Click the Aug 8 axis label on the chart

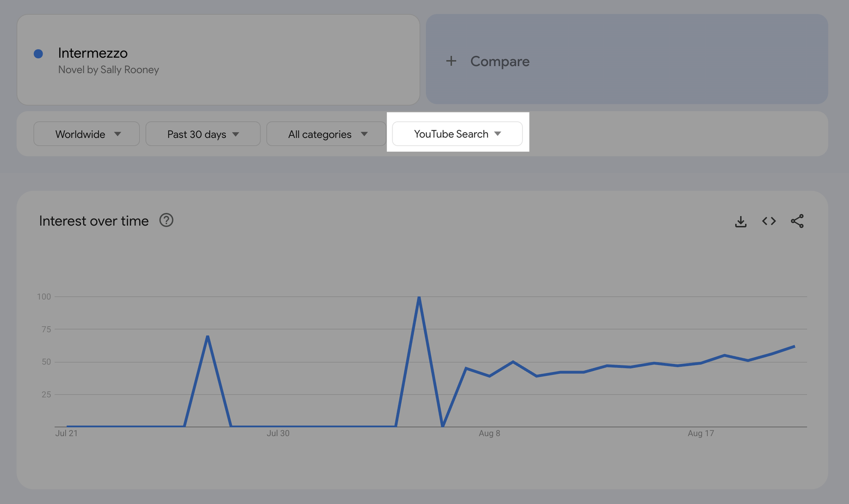489,433
